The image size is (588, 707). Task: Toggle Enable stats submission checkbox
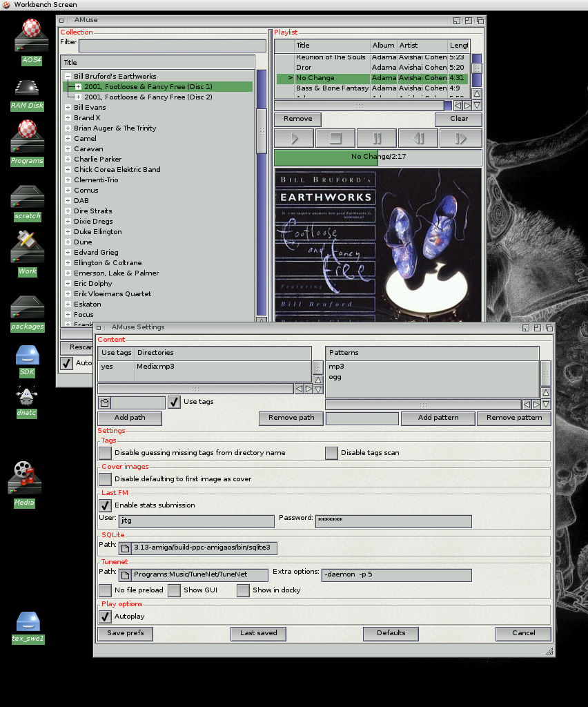click(106, 505)
